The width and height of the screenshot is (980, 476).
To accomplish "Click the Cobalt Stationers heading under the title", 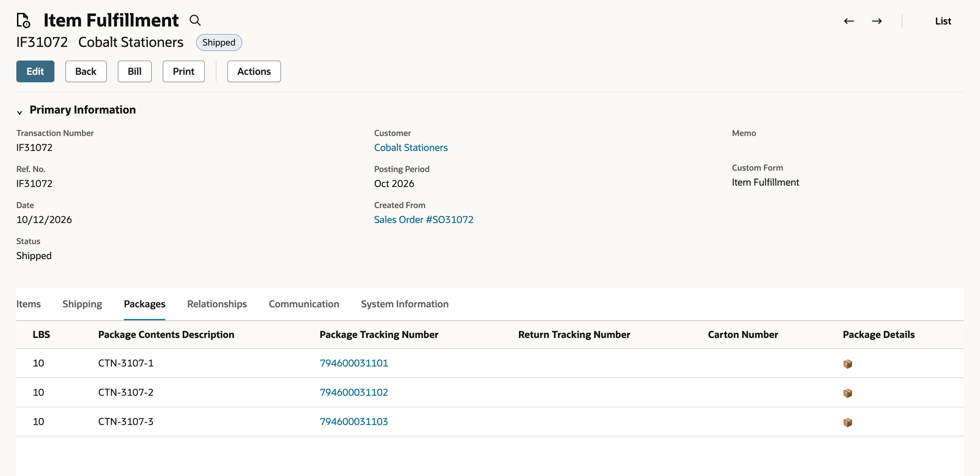I will point(130,42).
